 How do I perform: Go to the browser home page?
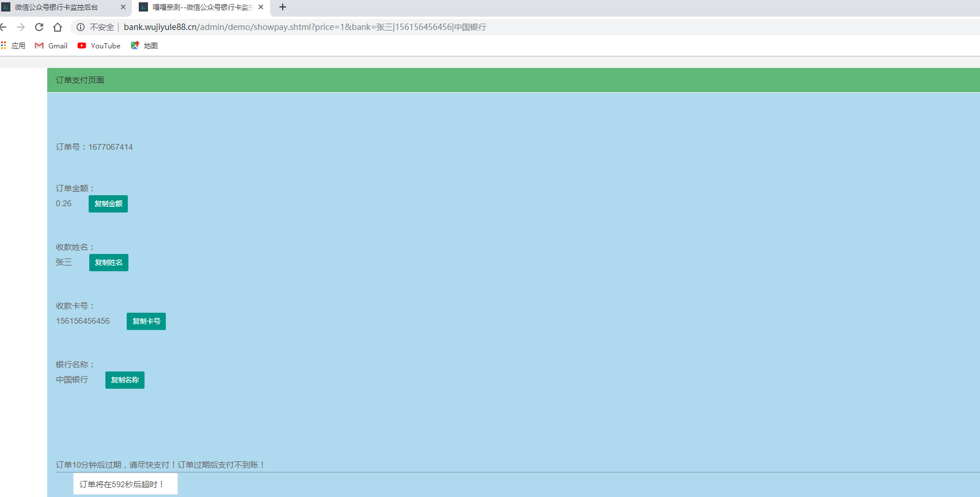(58, 27)
